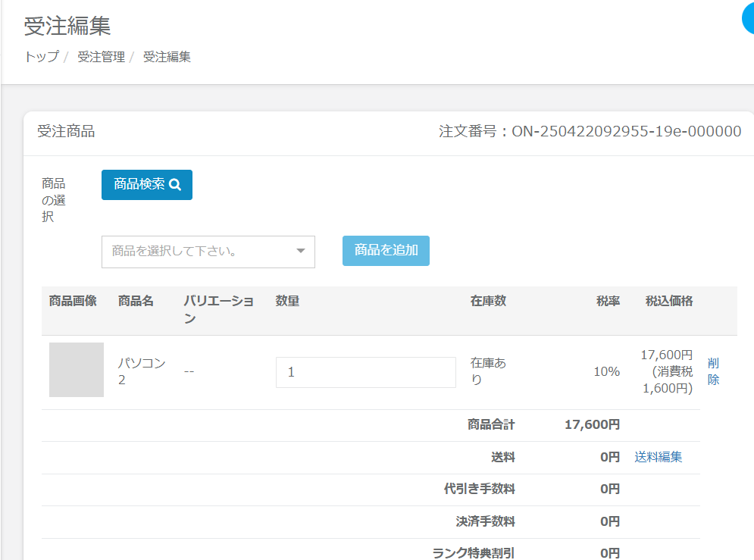Click the gray product image placeholder
This screenshot has height=560, width=754.
(x=77, y=370)
